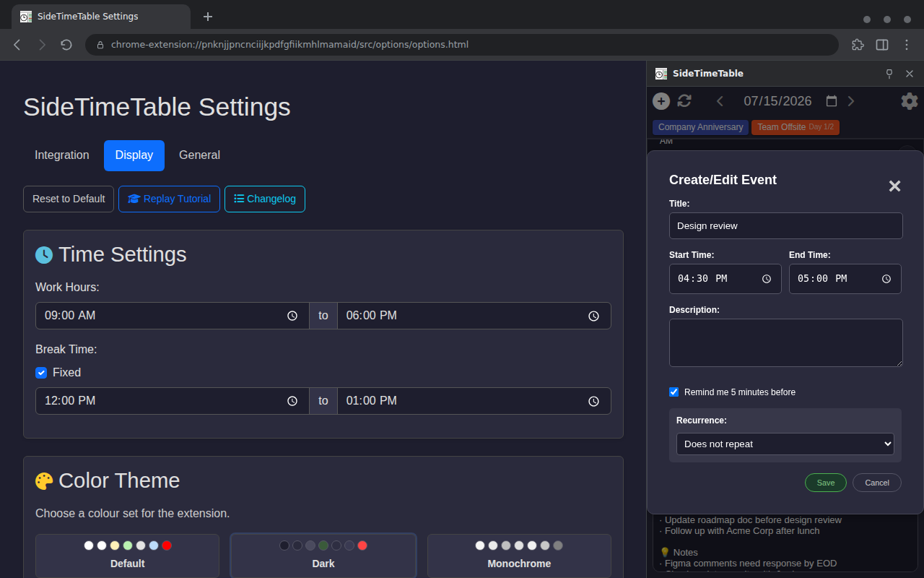Open the Recurrence dropdown
The image size is (924, 578).
click(x=785, y=444)
